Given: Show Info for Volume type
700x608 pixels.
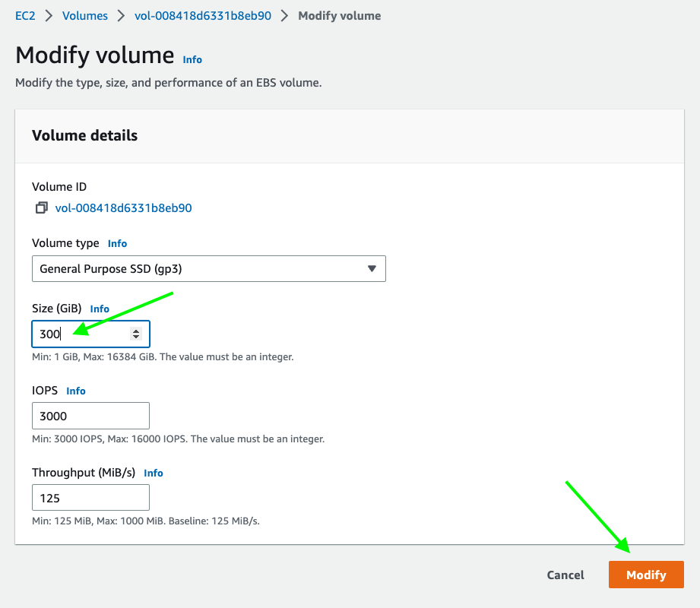Looking at the screenshot, I should coord(117,243).
